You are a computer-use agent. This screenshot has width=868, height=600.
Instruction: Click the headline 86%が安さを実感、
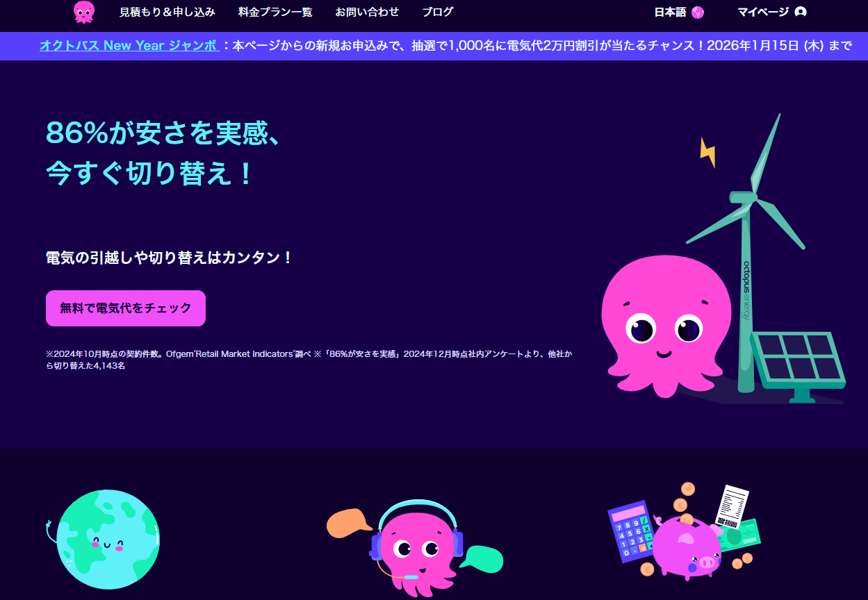point(163,133)
